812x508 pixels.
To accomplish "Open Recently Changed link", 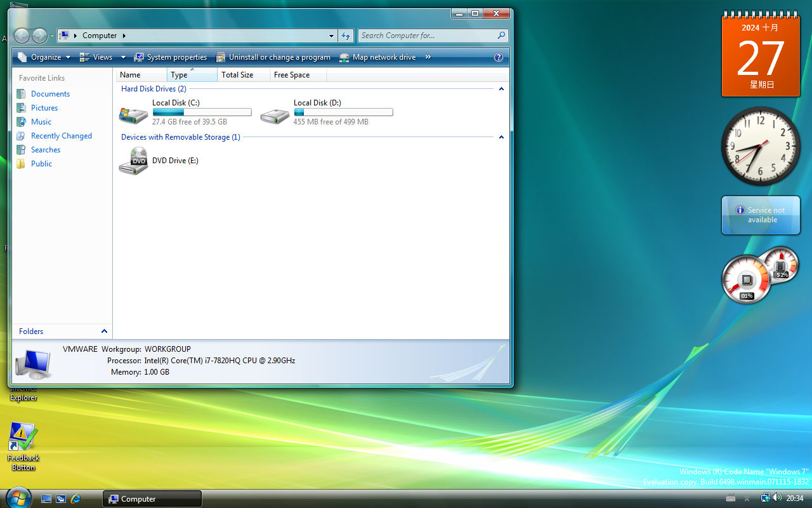I will (62, 136).
